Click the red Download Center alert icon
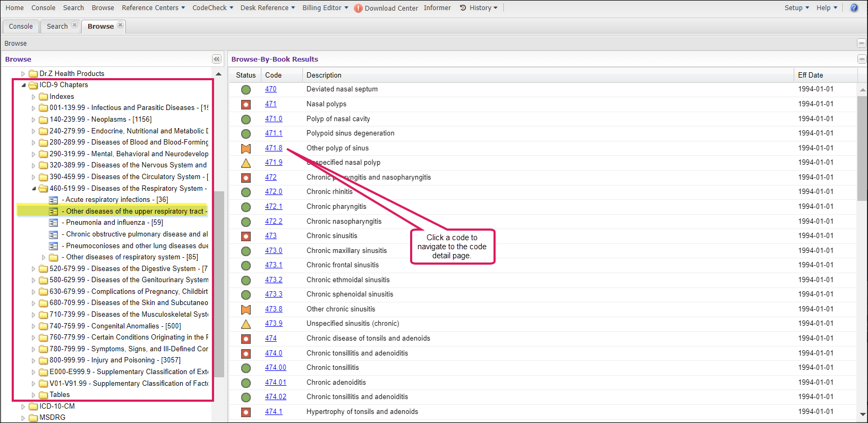Image resolution: width=868 pixels, height=423 pixels. pyautogui.click(x=358, y=8)
